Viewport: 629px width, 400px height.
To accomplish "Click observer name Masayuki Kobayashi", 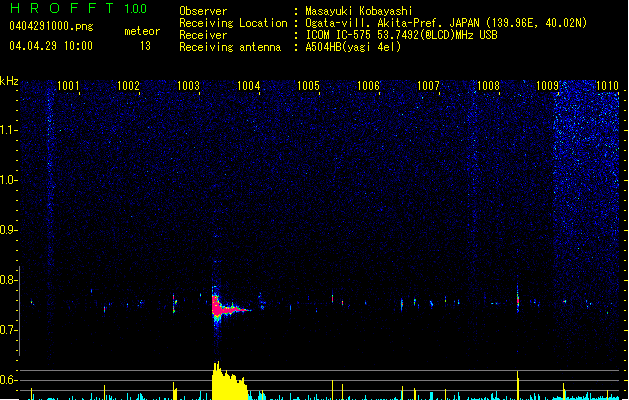I will click(359, 11).
